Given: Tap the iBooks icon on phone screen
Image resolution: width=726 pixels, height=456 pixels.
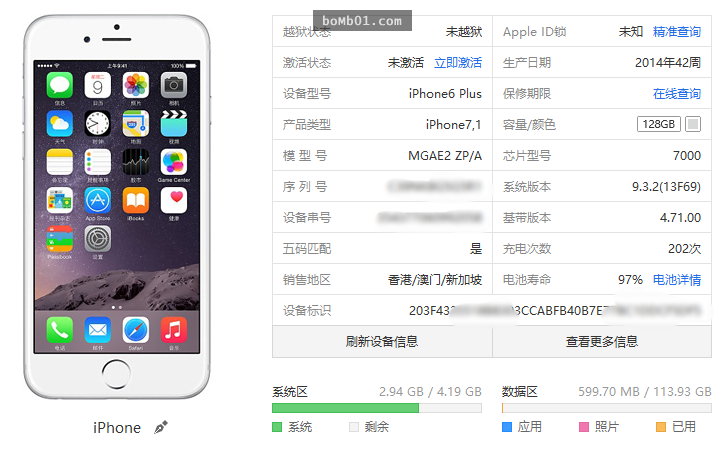Looking at the screenshot, I should coord(136,200).
